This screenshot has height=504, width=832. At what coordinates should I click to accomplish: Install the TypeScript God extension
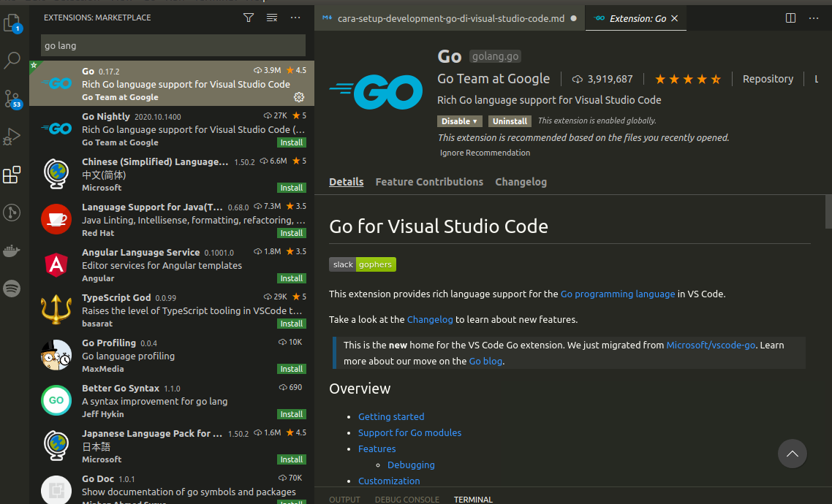[291, 324]
